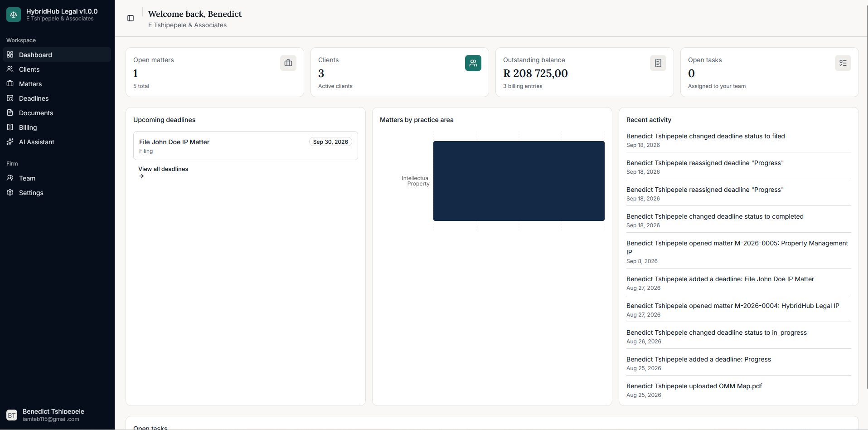Go to the Clients page

[x=57, y=69]
